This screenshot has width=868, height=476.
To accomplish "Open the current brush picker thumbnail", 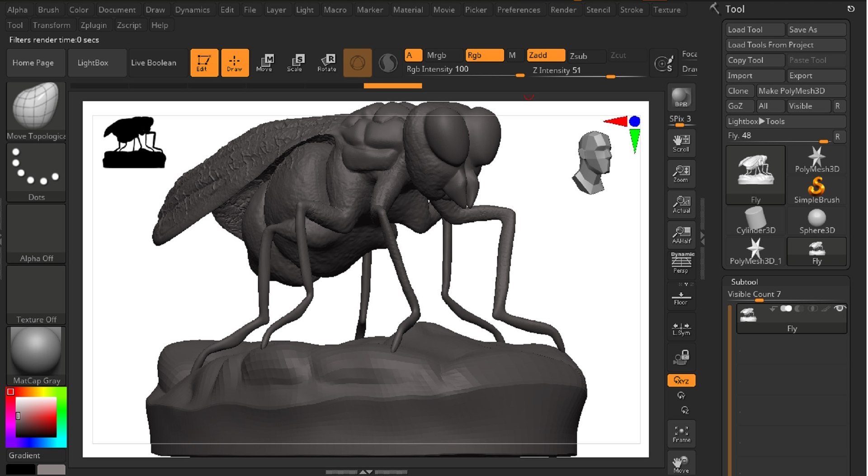I will point(36,111).
